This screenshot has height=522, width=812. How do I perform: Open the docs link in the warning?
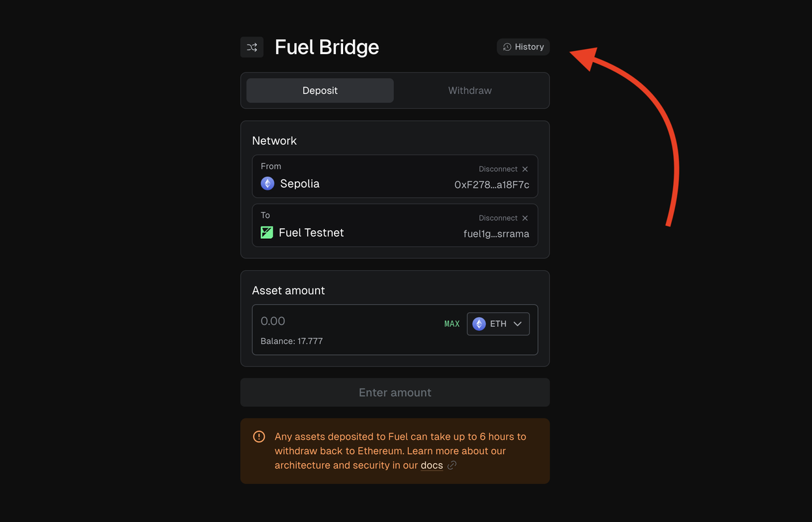tap(432, 465)
